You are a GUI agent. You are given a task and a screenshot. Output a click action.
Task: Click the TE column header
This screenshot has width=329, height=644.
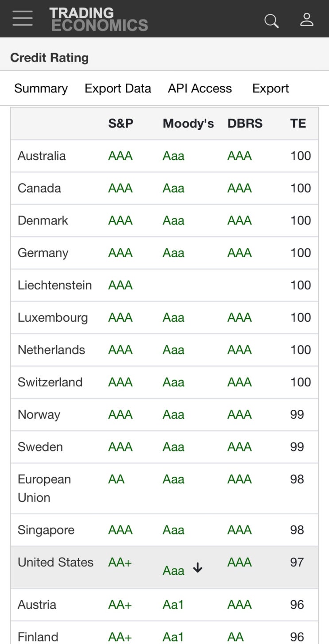(x=298, y=123)
